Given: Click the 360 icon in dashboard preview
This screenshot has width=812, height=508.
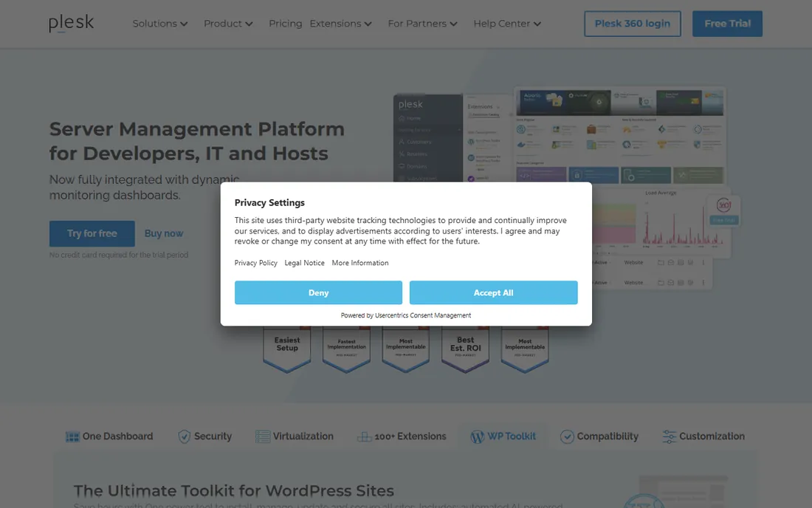Looking at the screenshot, I should click(723, 205).
